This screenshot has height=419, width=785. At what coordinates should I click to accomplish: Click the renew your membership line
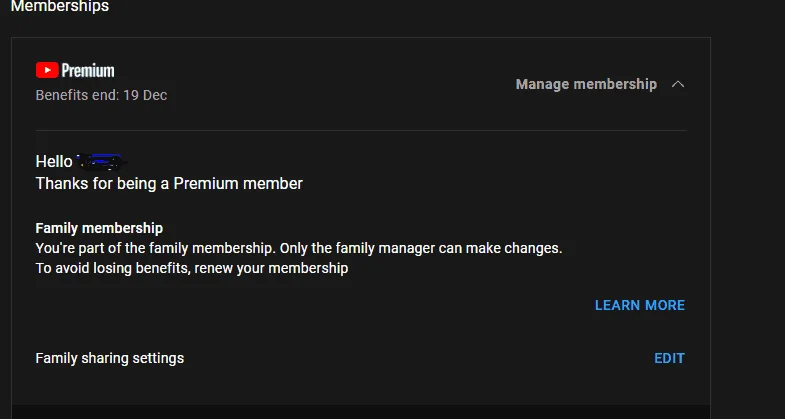pyautogui.click(x=192, y=268)
